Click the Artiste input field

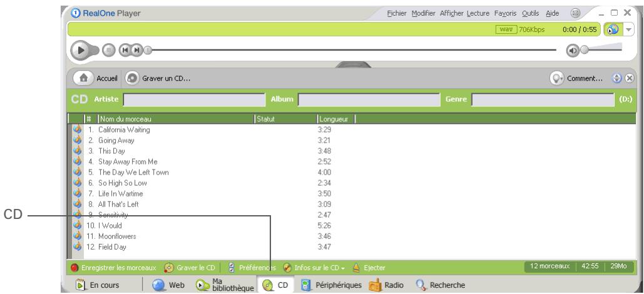coord(194,99)
